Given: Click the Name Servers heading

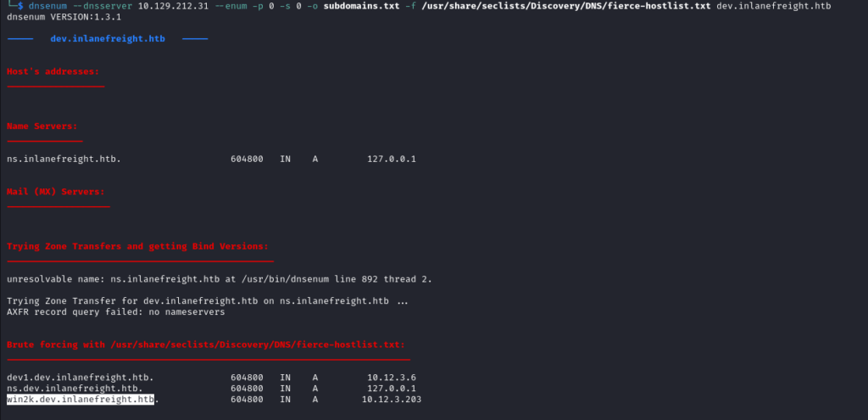Looking at the screenshot, I should point(42,126).
